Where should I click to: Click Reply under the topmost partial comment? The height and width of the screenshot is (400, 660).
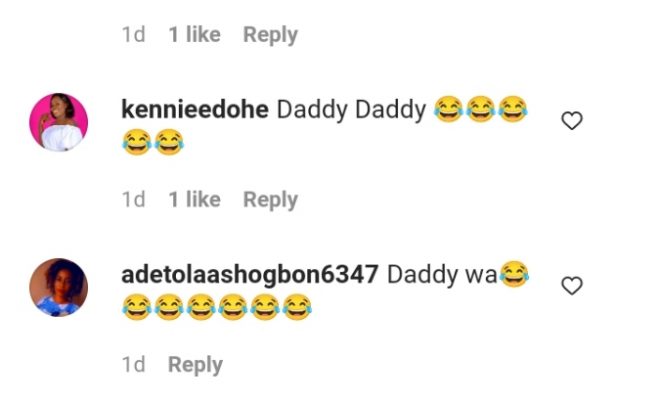coord(270,35)
